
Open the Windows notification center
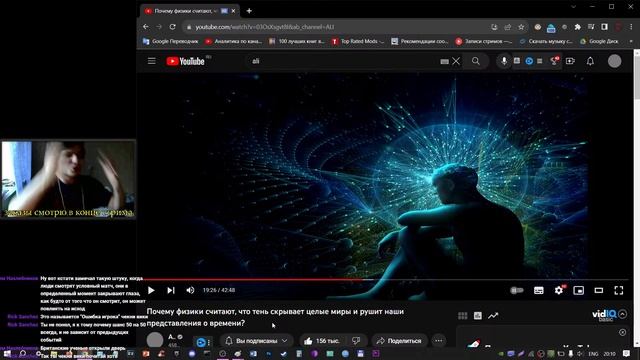pos(626,353)
